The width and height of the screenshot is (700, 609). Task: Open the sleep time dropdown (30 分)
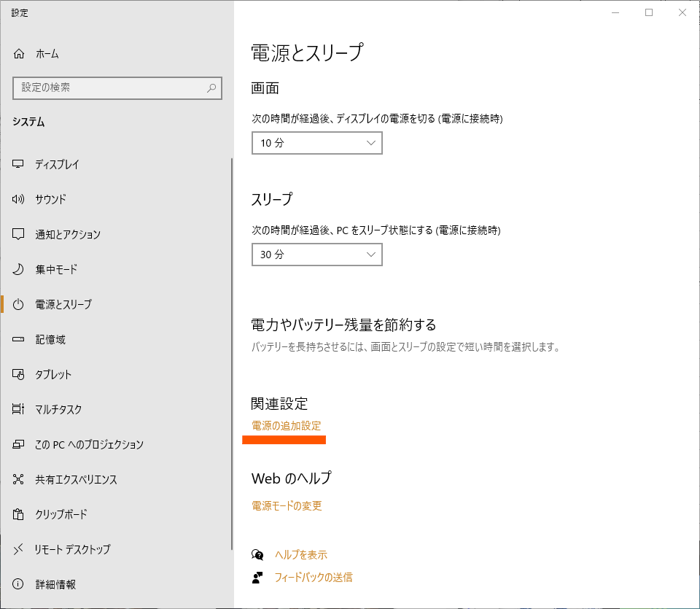[x=316, y=255]
